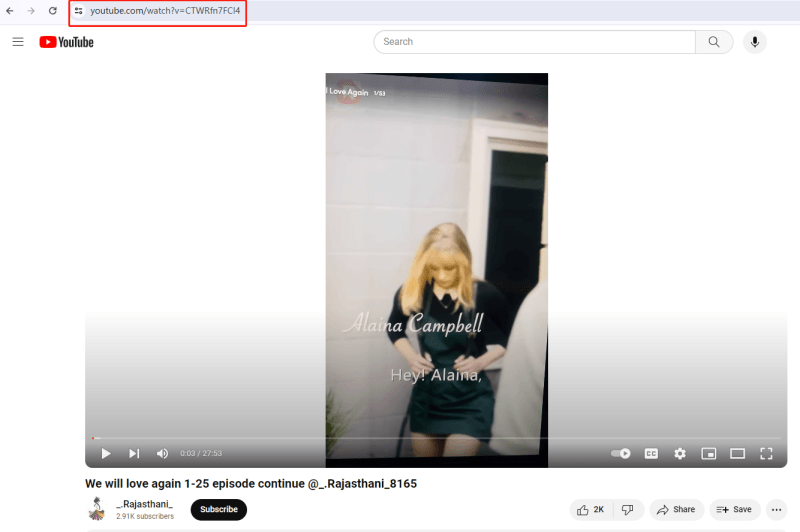The image size is (800, 532).
Task: Mute the video volume speaker icon
Action: click(162, 453)
